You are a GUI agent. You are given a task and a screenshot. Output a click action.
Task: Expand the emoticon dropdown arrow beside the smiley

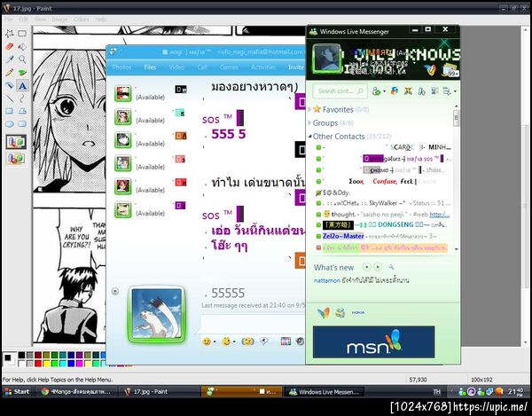pyautogui.click(x=215, y=342)
